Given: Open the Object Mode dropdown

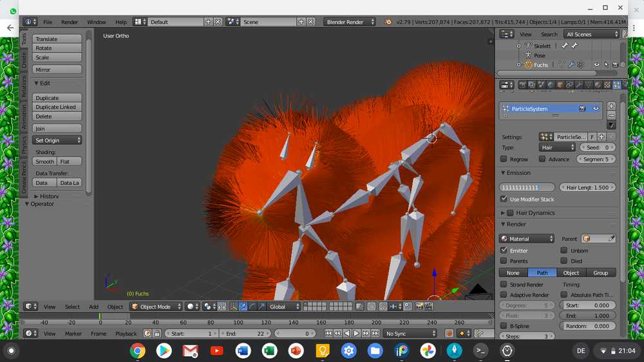Looking at the screenshot, I should pos(155,307).
